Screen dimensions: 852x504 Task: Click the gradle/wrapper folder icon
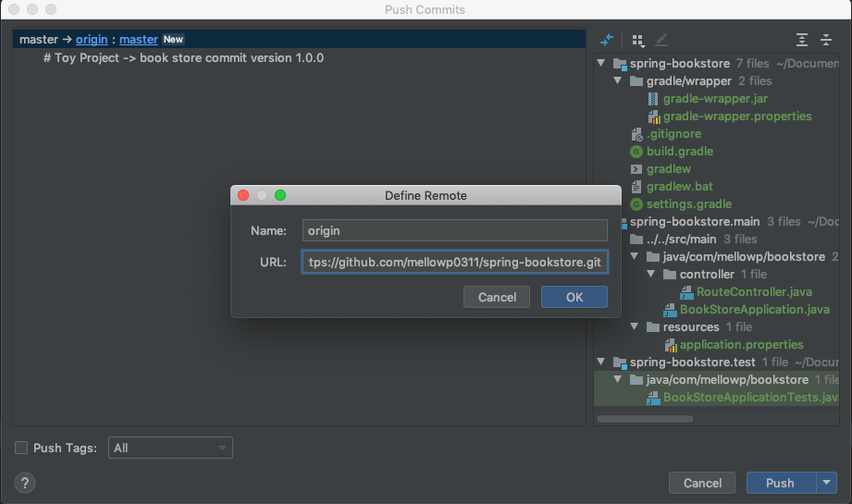pos(636,81)
